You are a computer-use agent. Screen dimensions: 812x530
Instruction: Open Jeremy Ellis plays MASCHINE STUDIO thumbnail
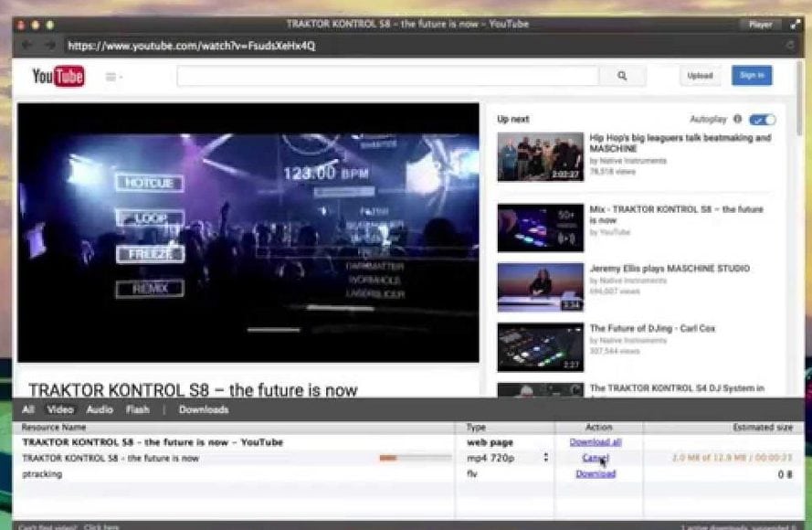540,288
